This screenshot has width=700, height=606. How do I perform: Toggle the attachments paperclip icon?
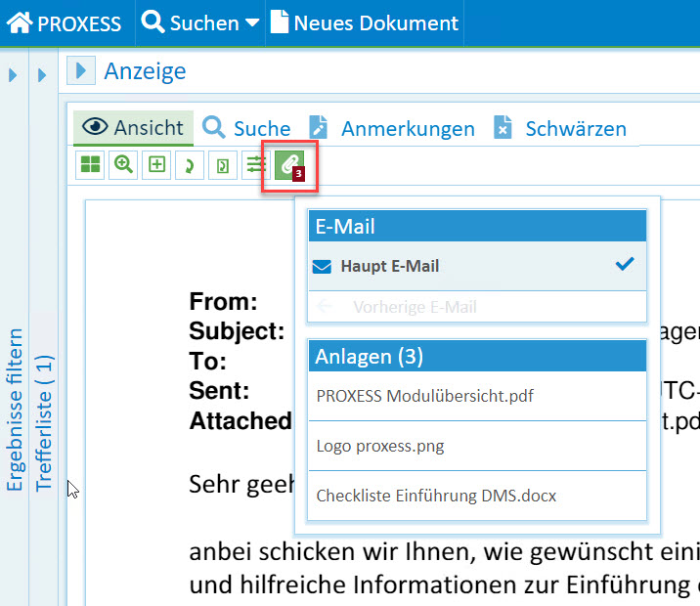(x=289, y=166)
